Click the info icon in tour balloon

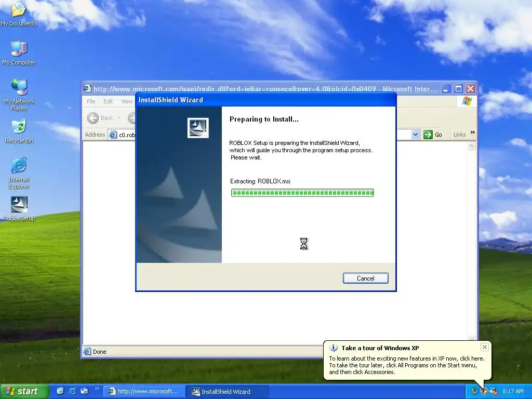tap(334, 348)
